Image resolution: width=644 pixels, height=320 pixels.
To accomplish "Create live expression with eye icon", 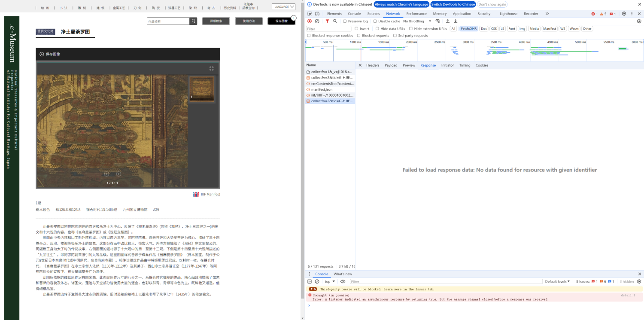I will [x=343, y=281].
